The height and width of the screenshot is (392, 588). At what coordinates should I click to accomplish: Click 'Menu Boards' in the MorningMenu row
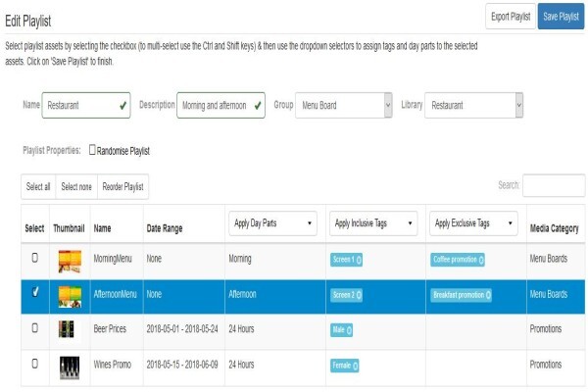[549, 259]
